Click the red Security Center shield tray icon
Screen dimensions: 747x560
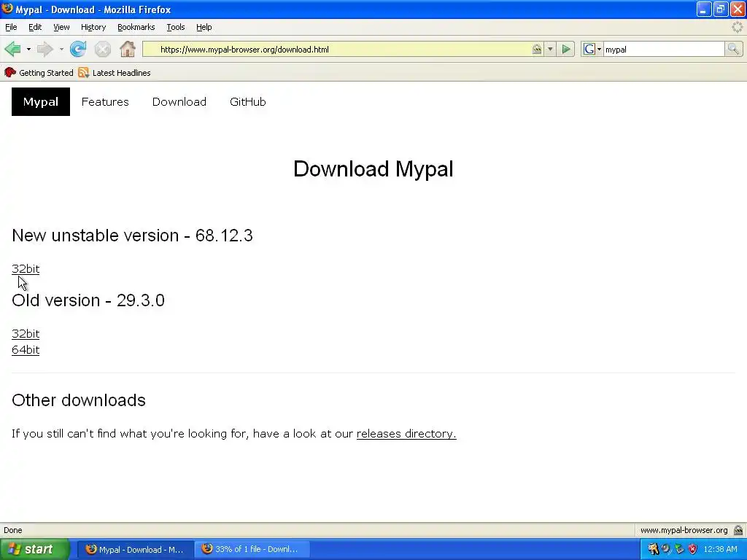693,549
